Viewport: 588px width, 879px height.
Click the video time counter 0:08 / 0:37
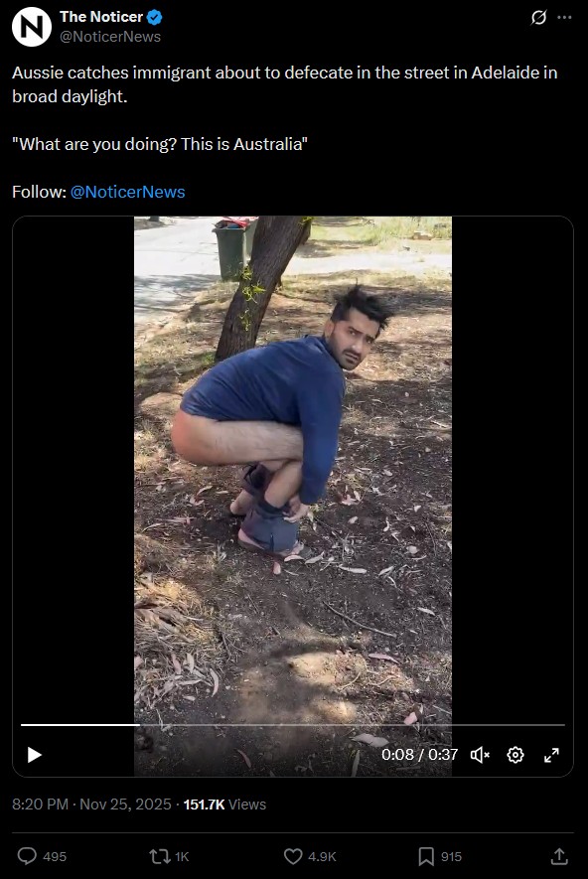click(420, 755)
